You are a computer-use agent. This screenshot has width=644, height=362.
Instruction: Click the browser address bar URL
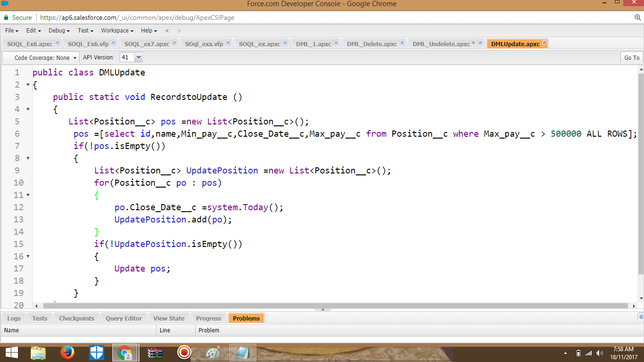point(137,17)
